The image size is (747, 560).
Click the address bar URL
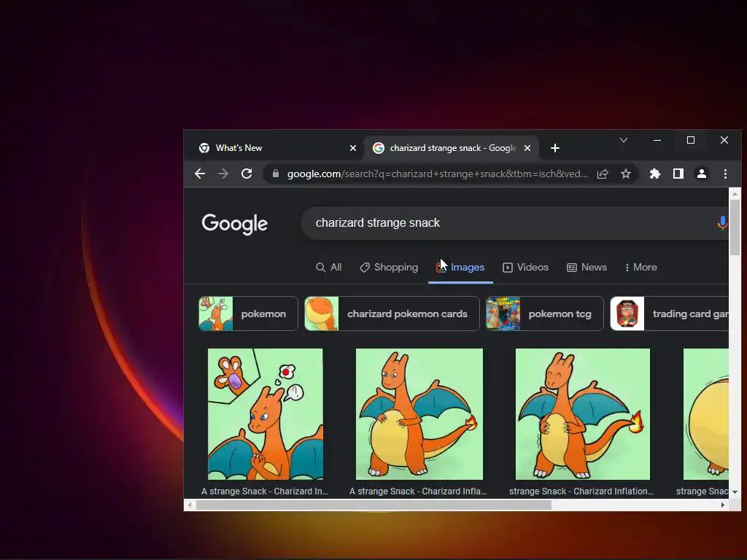point(438,174)
